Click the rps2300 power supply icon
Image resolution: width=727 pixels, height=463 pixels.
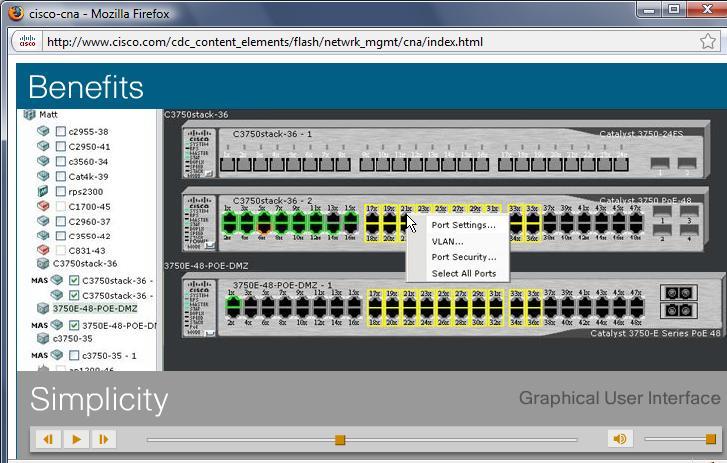43,191
